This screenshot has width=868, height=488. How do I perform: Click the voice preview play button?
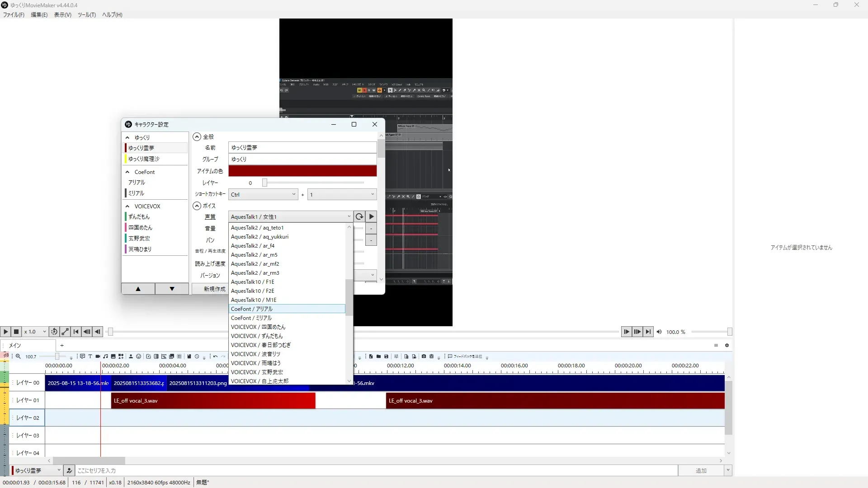coord(371,216)
